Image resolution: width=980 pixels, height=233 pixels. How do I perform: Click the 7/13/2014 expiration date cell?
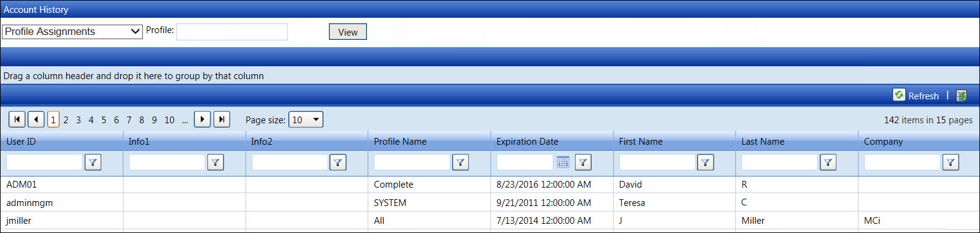click(x=552, y=221)
